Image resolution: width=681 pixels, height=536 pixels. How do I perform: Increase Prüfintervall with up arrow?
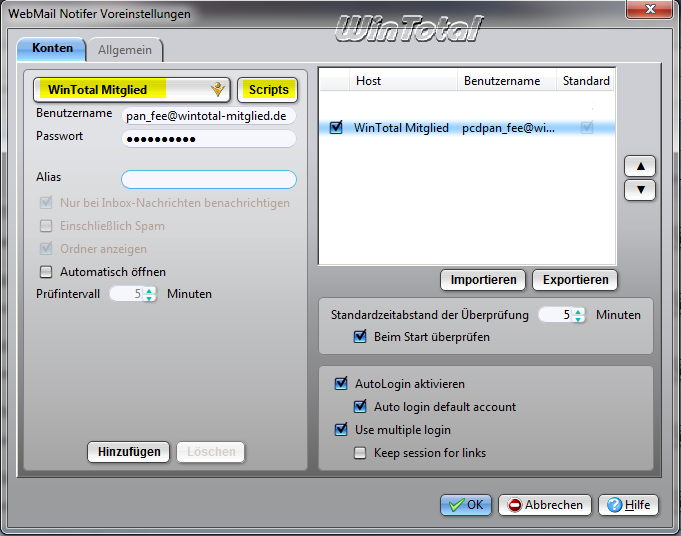pos(149,290)
